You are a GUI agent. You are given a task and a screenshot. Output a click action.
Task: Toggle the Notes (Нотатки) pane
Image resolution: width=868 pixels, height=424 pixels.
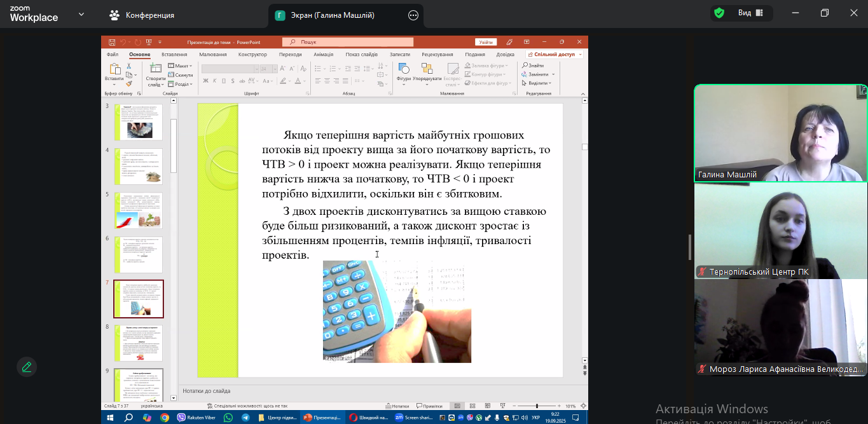[397, 406]
